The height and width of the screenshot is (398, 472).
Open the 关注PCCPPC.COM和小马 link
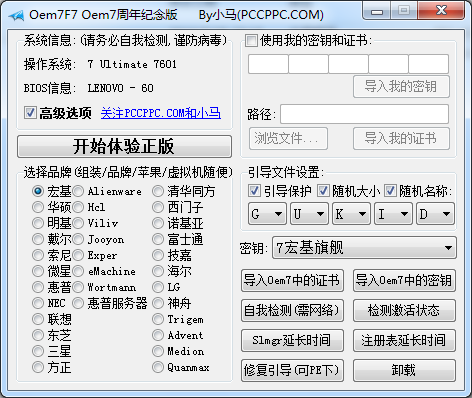[x=161, y=113]
